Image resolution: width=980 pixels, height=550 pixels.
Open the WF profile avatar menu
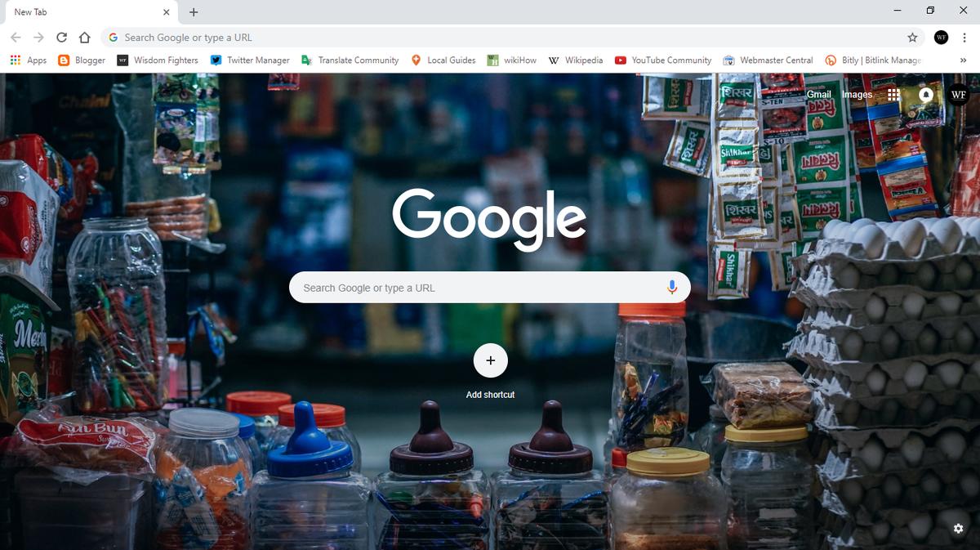tap(958, 94)
